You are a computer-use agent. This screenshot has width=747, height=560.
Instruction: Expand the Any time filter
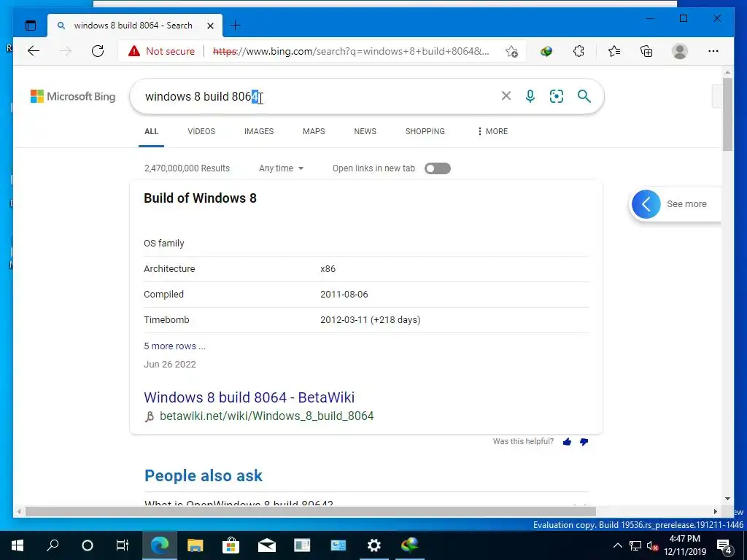(x=281, y=168)
